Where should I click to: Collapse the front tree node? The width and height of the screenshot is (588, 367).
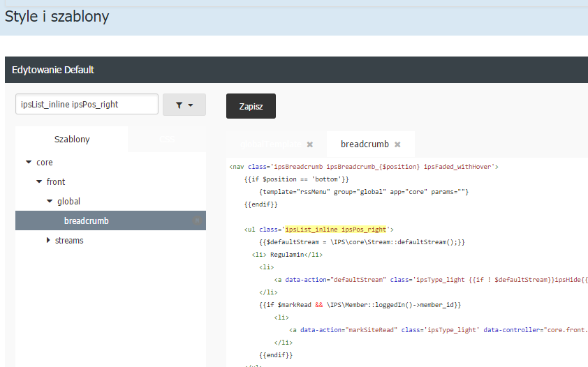(39, 182)
